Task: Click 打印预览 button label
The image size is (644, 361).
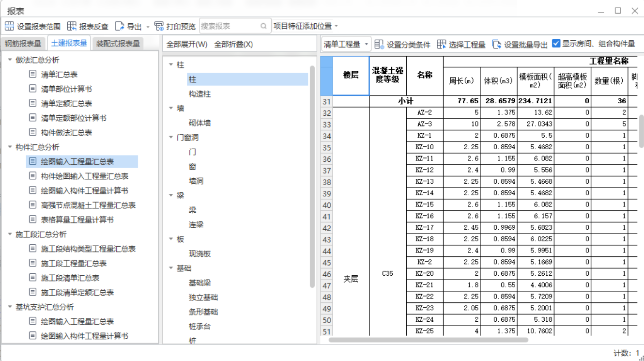Action: coord(181,26)
